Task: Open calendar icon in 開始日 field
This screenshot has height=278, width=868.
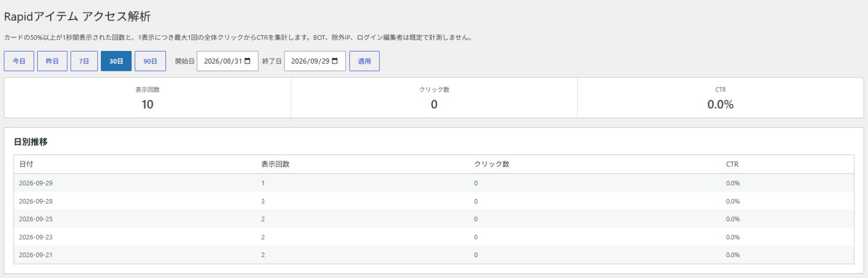Action: pos(248,61)
